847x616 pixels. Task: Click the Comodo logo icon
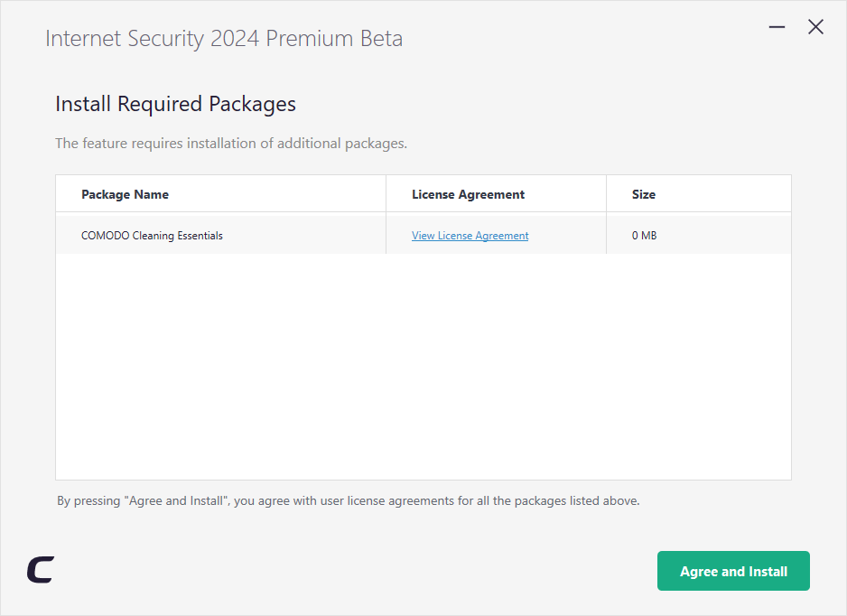pos(41,570)
